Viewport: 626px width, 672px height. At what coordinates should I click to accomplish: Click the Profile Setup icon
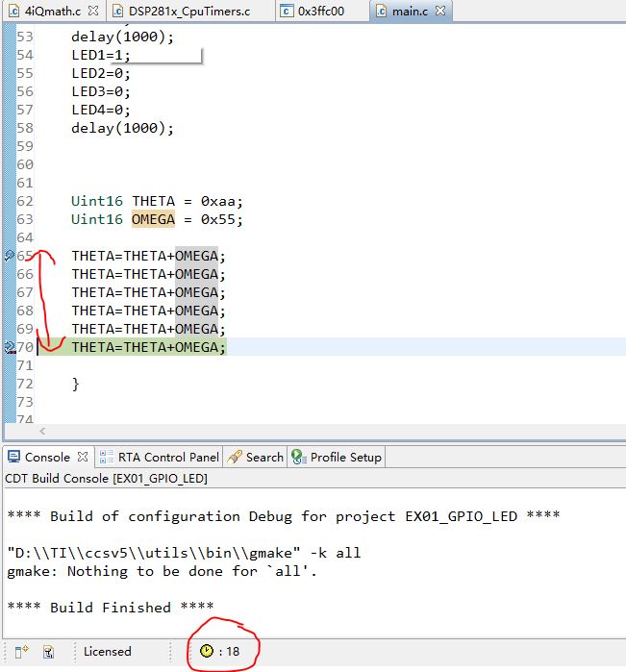[298, 457]
